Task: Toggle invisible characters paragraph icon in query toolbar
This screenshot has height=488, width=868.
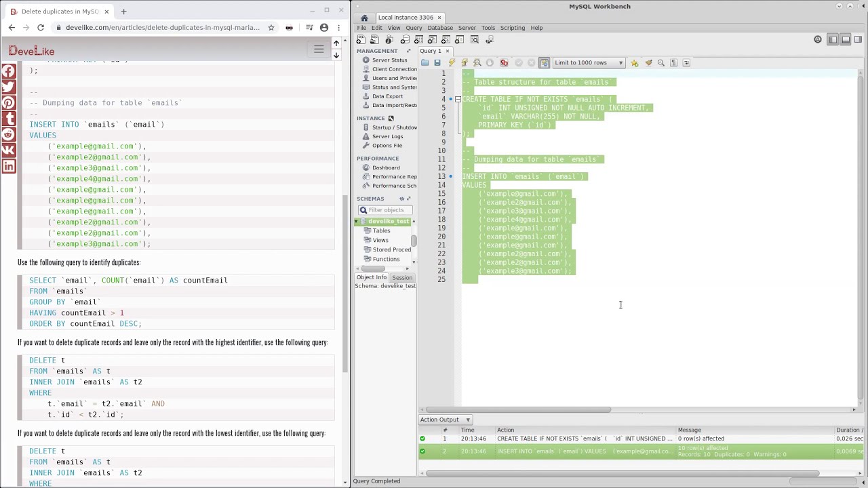Action: tap(674, 63)
